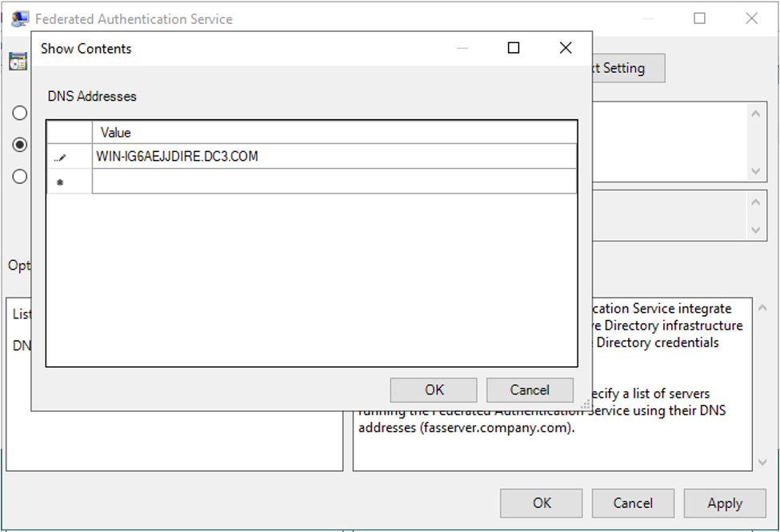Click the policy setting icon behind the dialog
The width and height of the screenshot is (780, 532).
pyautogui.click(x=18, y=62)
